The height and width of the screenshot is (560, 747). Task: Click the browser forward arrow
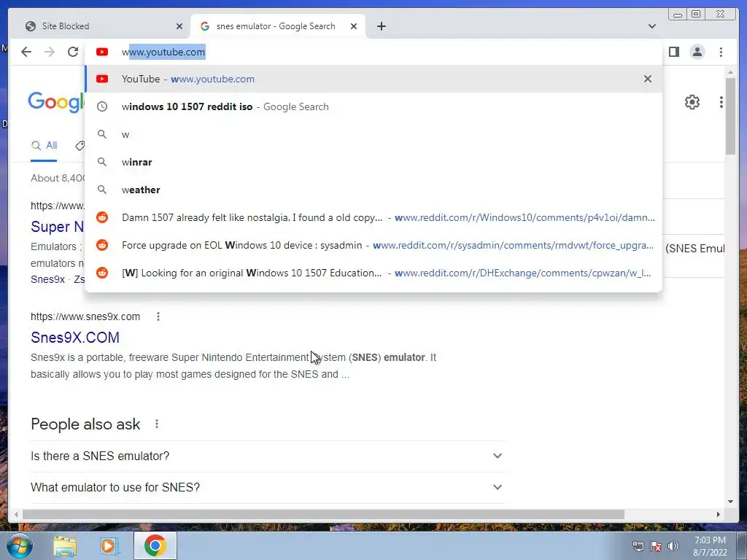pyautogui.click(x=50, y=52)
